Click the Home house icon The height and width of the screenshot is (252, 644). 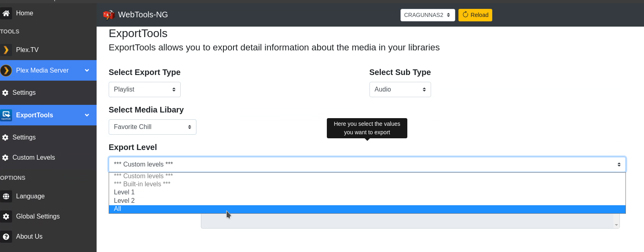tap(6, 13)
